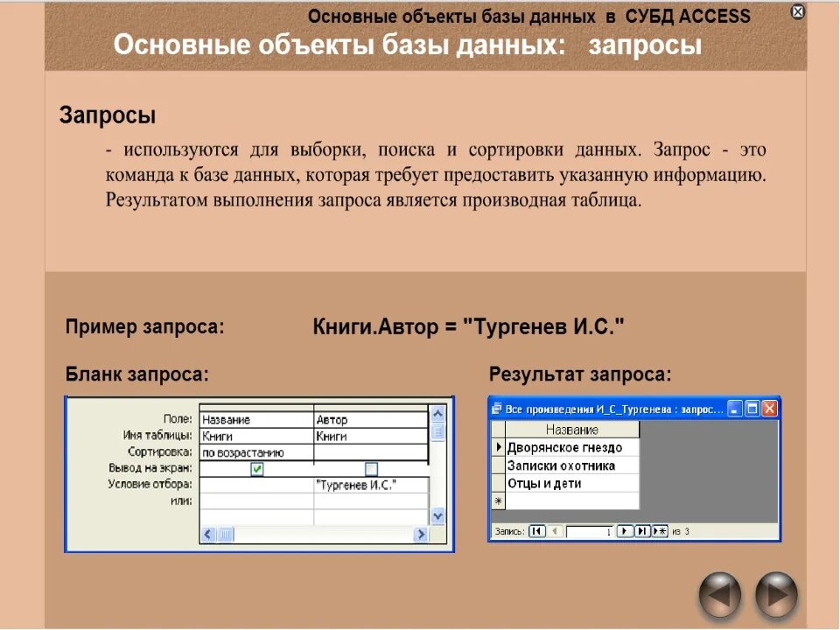Click the new-row asterisk selector
Image resolution: width=840 pixels, height=630 pixels.
pyautogui.click(x=498, y=500)
